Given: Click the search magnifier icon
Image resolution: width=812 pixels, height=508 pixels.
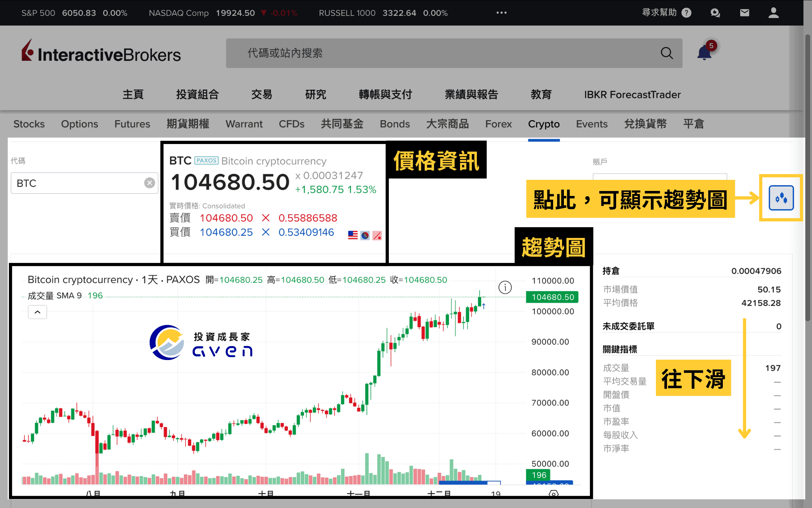Looking at the screenshot, I should tap(666, 53).
